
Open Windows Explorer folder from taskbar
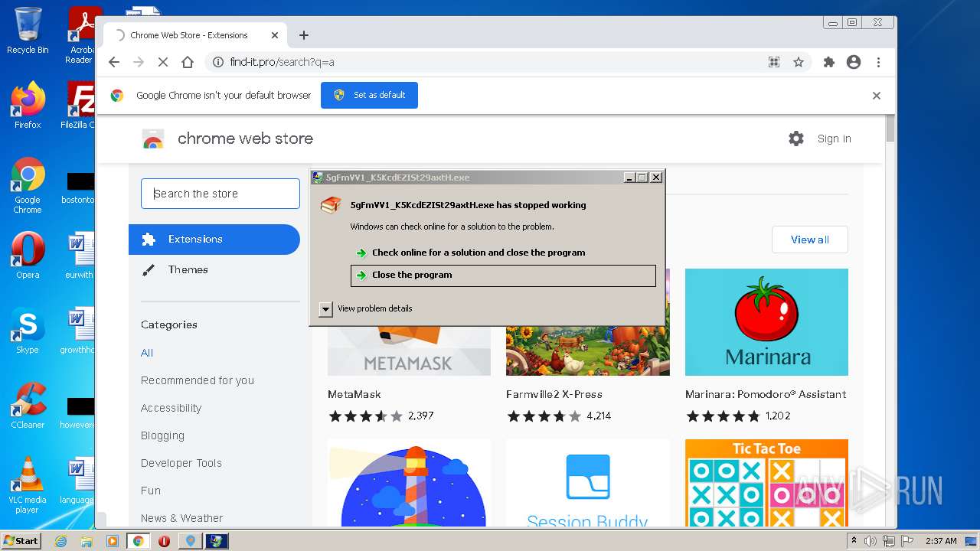[87, 541]
